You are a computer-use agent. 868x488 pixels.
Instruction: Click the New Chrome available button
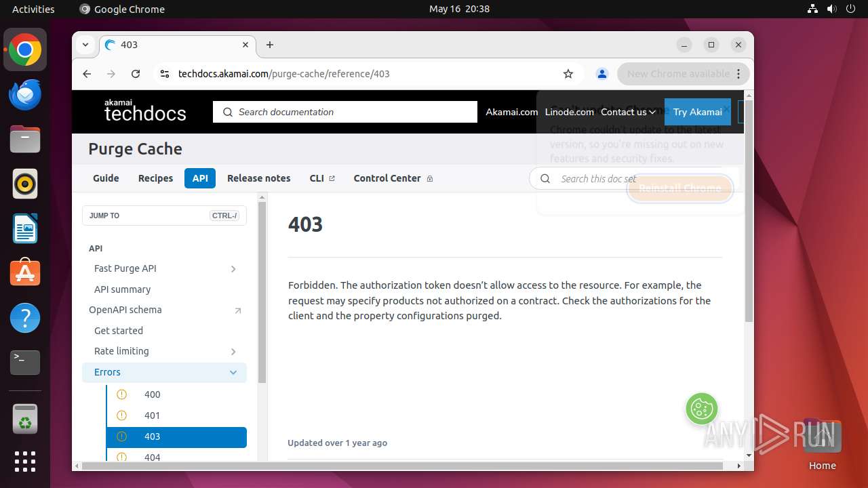[x=683, y=74]
